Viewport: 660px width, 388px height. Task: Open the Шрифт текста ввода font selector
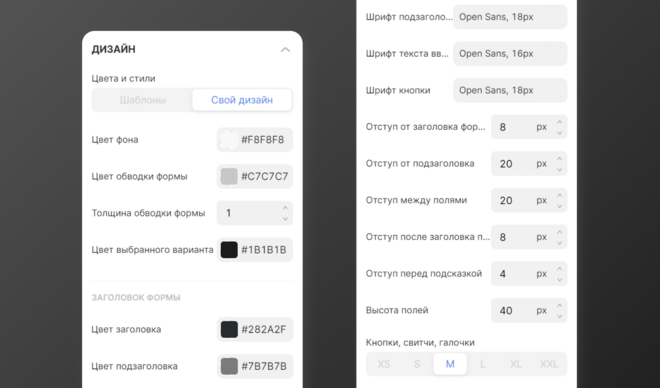510,53
